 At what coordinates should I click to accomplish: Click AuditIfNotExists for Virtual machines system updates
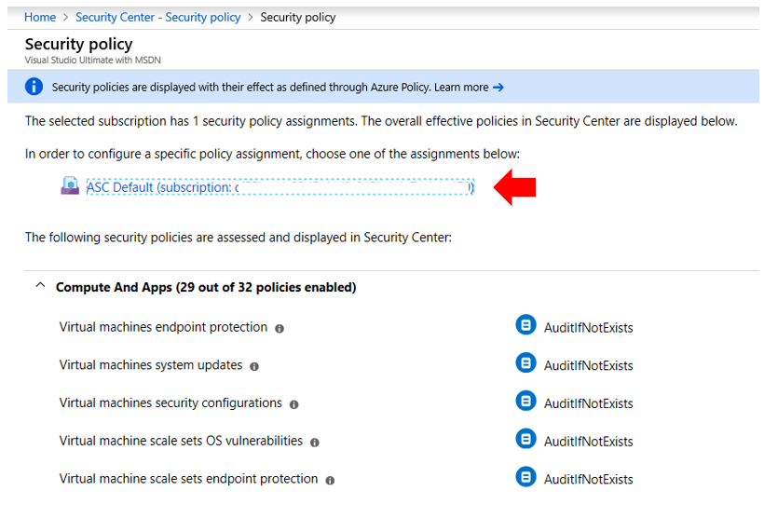588,366
